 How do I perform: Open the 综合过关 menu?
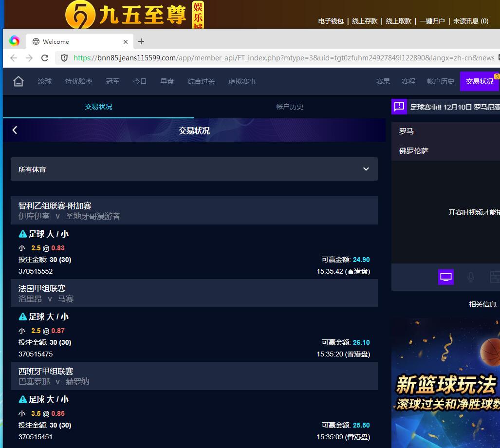click(201, 81)
